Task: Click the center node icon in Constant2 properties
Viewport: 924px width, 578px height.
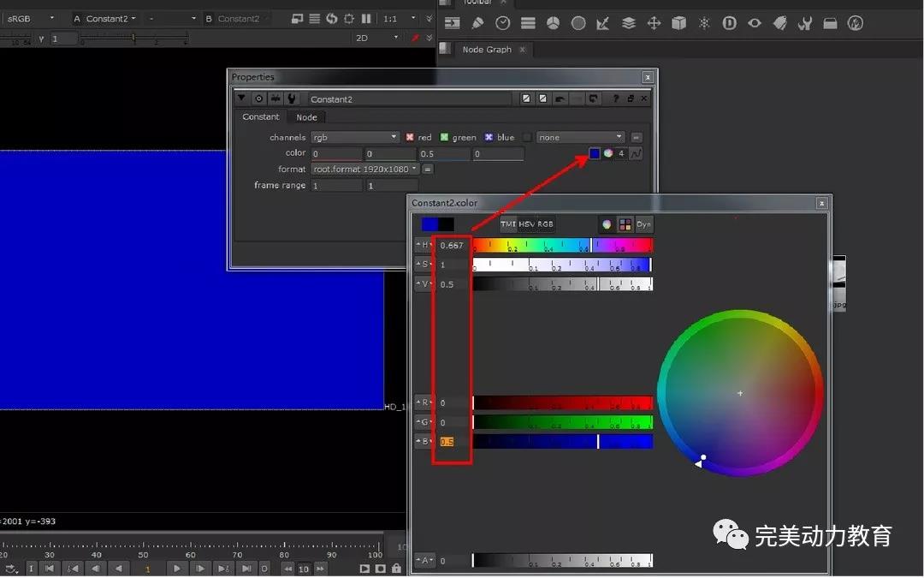Action: [258, 98]
